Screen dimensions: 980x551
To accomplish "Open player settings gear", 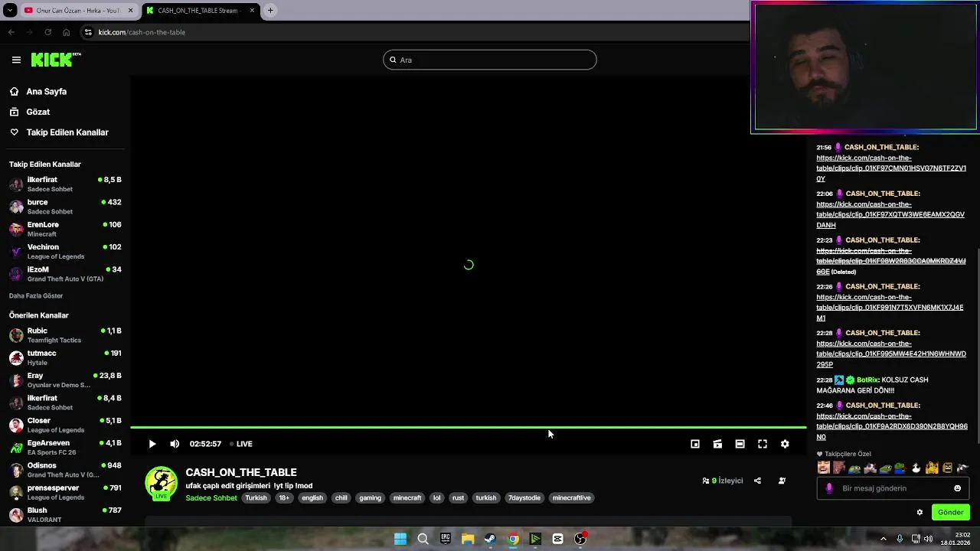I will (785, 444).
